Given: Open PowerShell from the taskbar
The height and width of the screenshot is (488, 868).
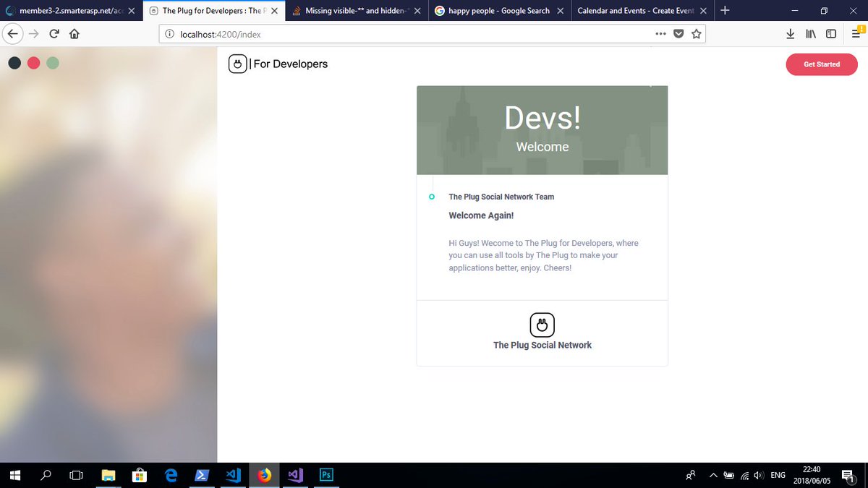Looking at the screenshot, I should tap(202, 475).
